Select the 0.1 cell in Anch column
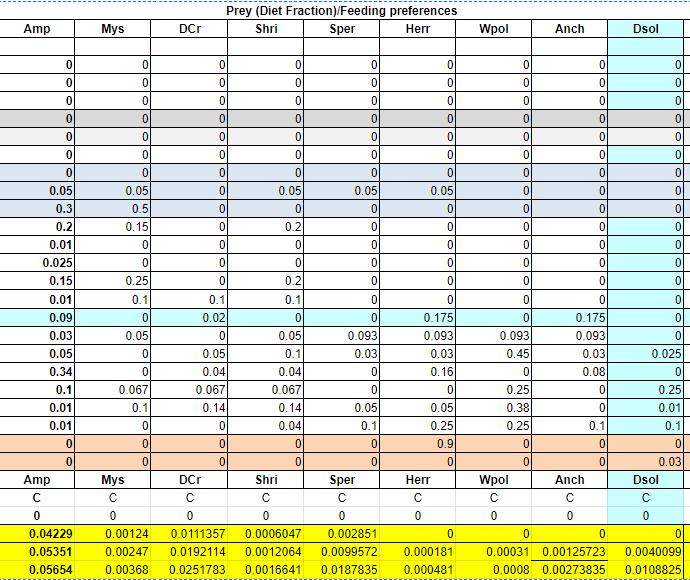This screenshot has width=690, height=580. (569, 426)
